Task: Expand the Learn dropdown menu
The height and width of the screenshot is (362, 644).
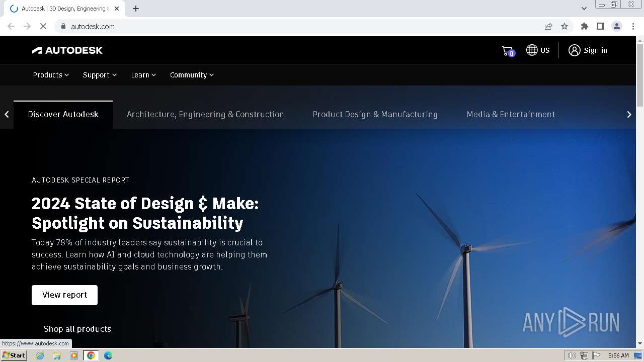Action: (x=143, y=75)
